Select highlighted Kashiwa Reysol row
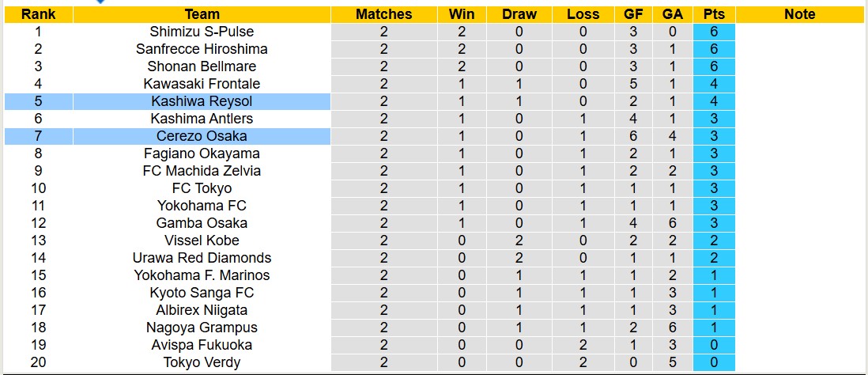 (x=202, y=101)
